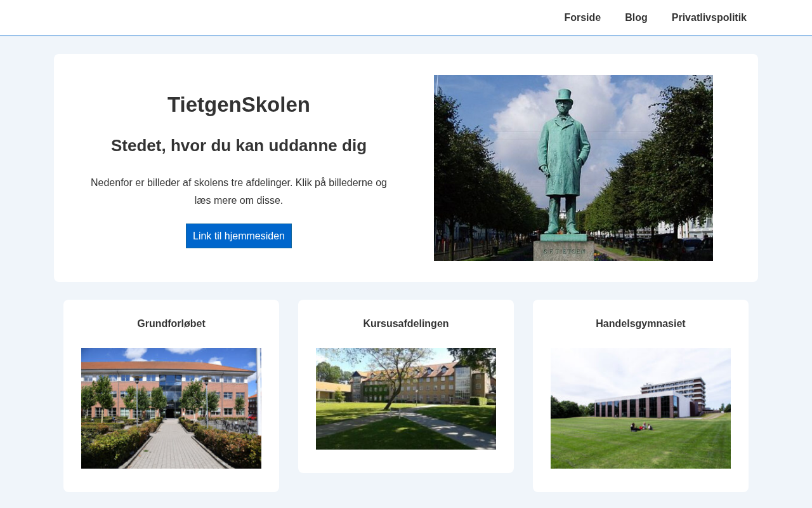Click the Handelsgymnasiet card title
Screen dimensions: 812x508
tap(641, 324)
